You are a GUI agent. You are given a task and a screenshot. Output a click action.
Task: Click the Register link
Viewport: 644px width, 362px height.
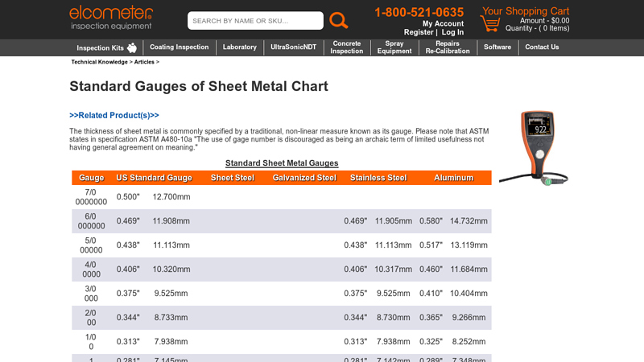[x=419, y=32]
